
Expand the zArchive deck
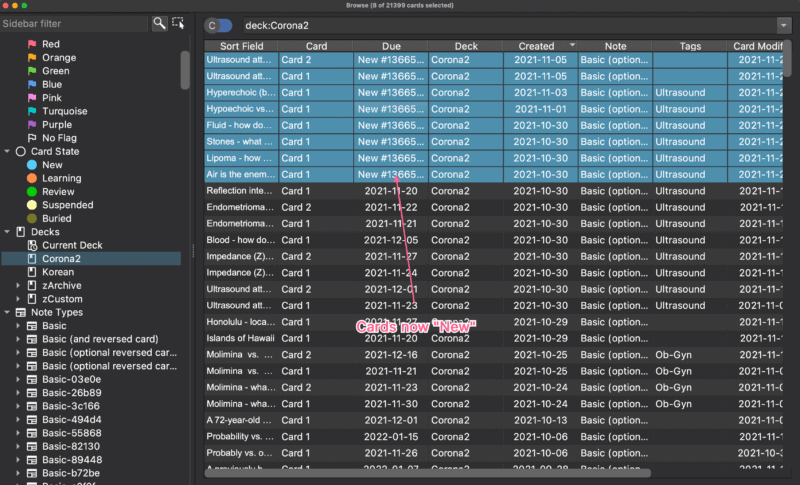pyautogui.click(x=18, y=286)
